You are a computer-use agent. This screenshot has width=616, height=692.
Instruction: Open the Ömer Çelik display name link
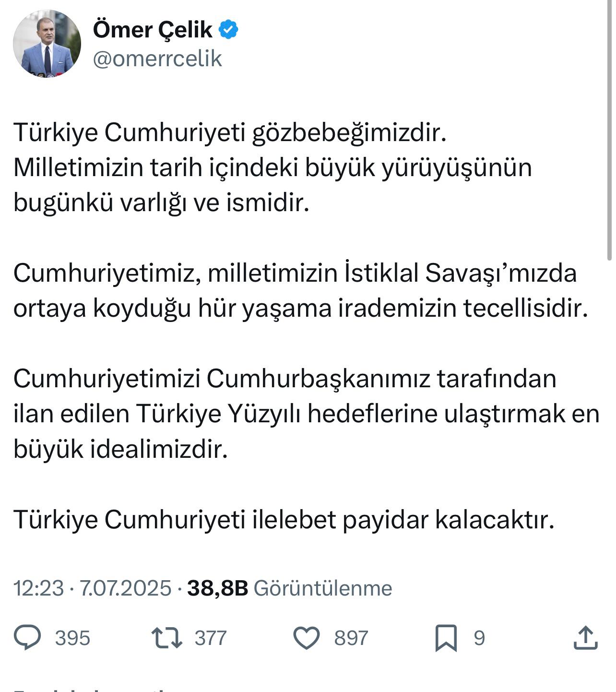point(153,30)
